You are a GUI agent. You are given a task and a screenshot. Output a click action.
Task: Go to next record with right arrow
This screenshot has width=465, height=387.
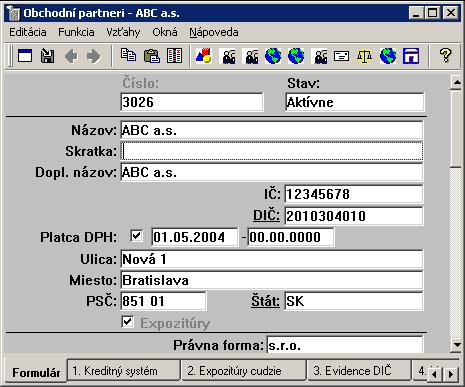pyautogui.click(x=93, y=56)
